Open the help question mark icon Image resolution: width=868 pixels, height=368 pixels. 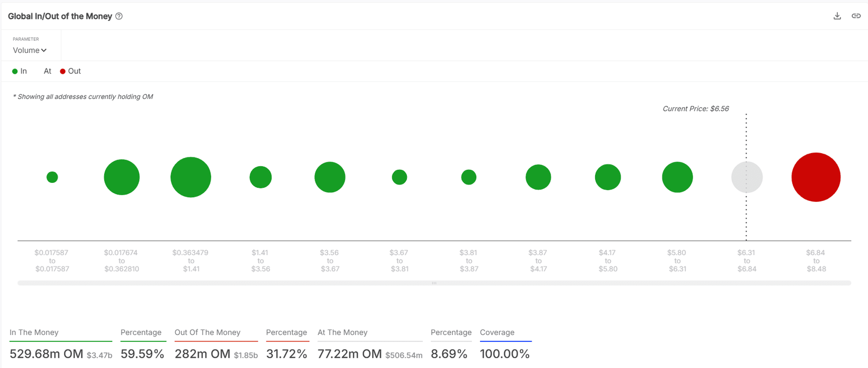pyautogui.click(x=119, y=16)
